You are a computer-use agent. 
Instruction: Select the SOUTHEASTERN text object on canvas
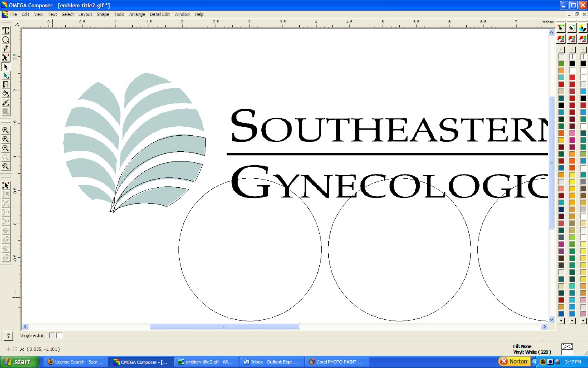(389, 126)
